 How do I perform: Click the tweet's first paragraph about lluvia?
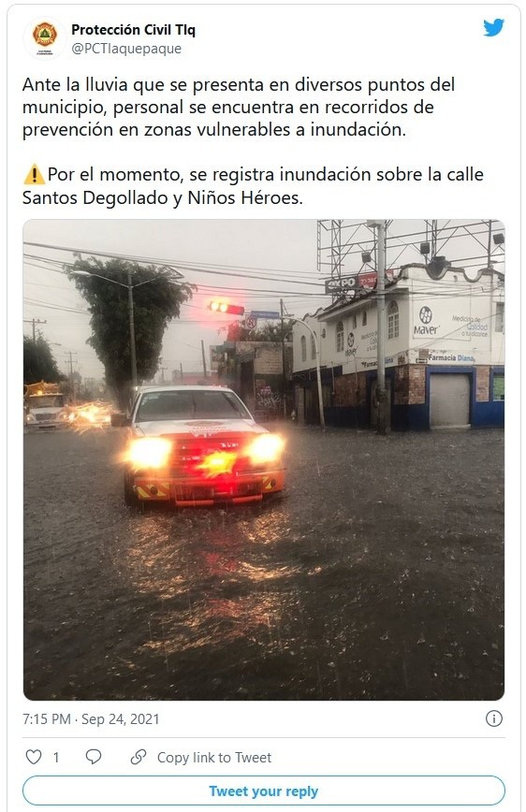239,108
